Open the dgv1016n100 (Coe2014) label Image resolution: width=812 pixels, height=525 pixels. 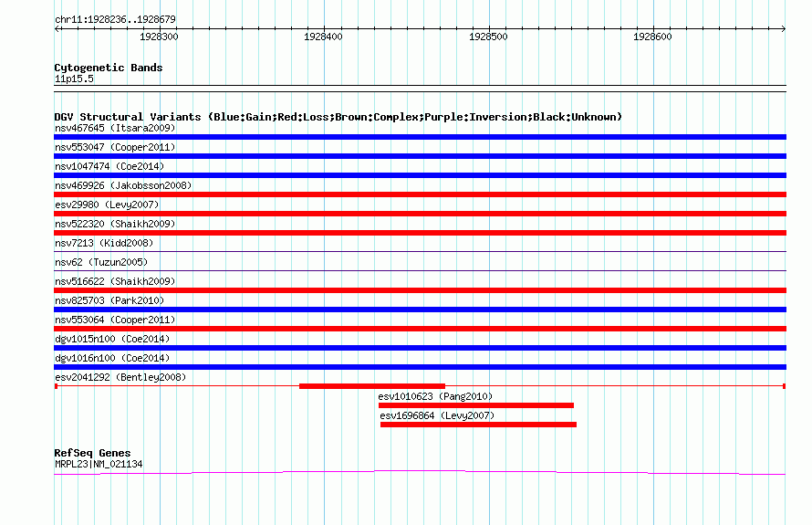click(112, 358)
